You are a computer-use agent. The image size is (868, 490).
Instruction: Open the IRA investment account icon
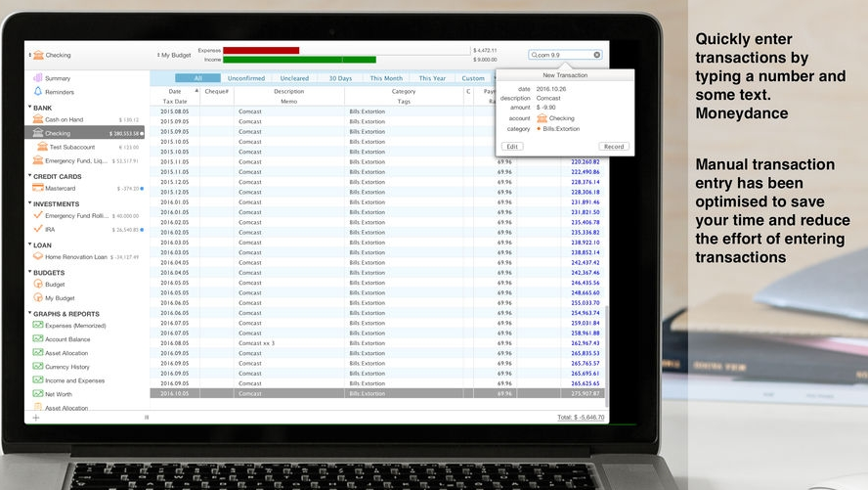(x=38, y=229)
